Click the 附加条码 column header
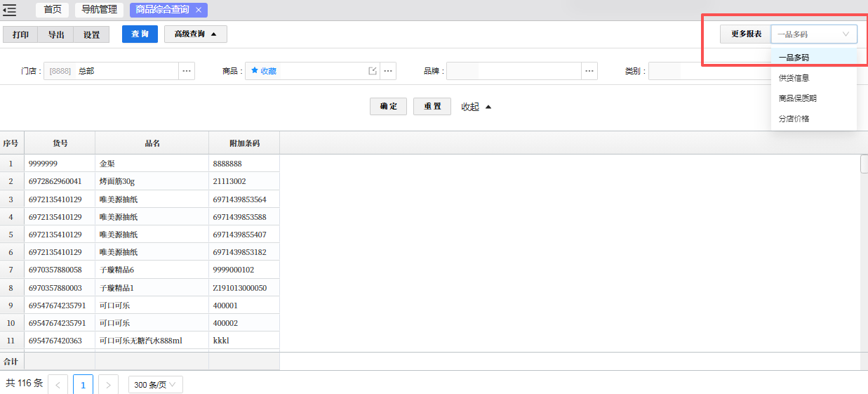This screenshot has width=868, height=394. 244,143
